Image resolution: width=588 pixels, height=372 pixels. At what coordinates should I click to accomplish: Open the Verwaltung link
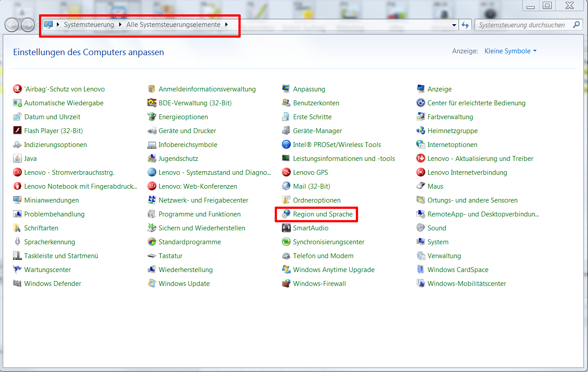(444, 255)
